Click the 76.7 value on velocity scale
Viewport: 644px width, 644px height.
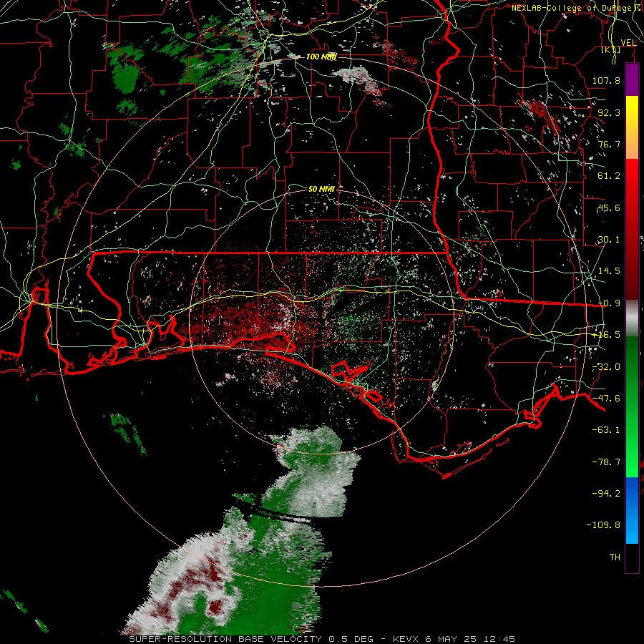click(609, 144)
